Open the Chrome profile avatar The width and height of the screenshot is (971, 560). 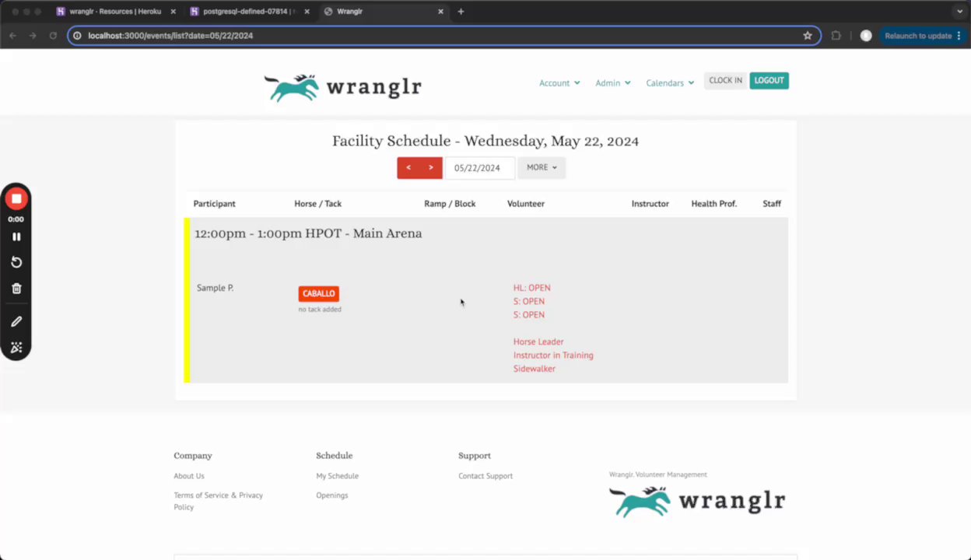coord(866,36)
